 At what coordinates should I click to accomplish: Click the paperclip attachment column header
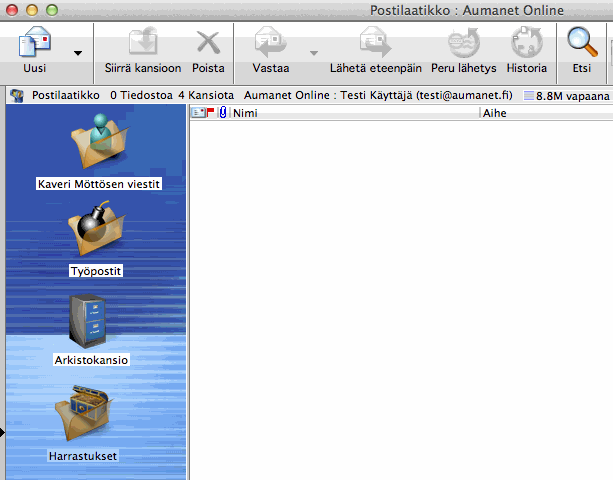[x=222, y=114]
